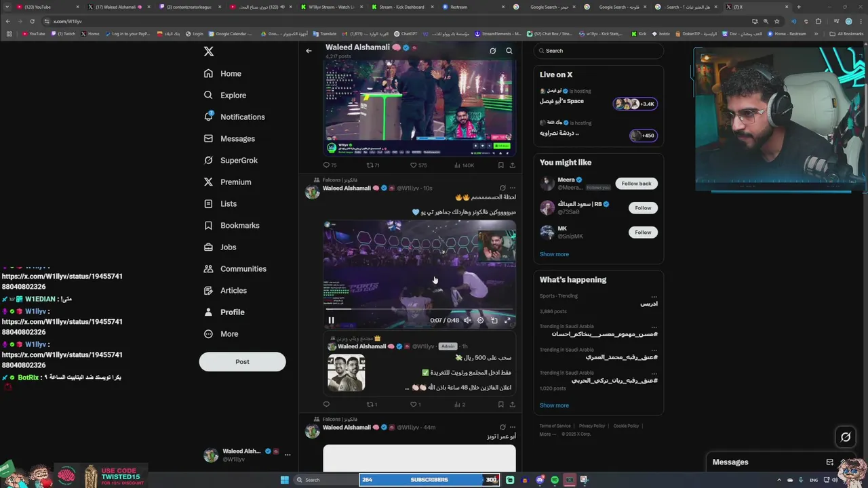Toggle picture-in-picture for the video
The image size is (868, 488).
494,321
